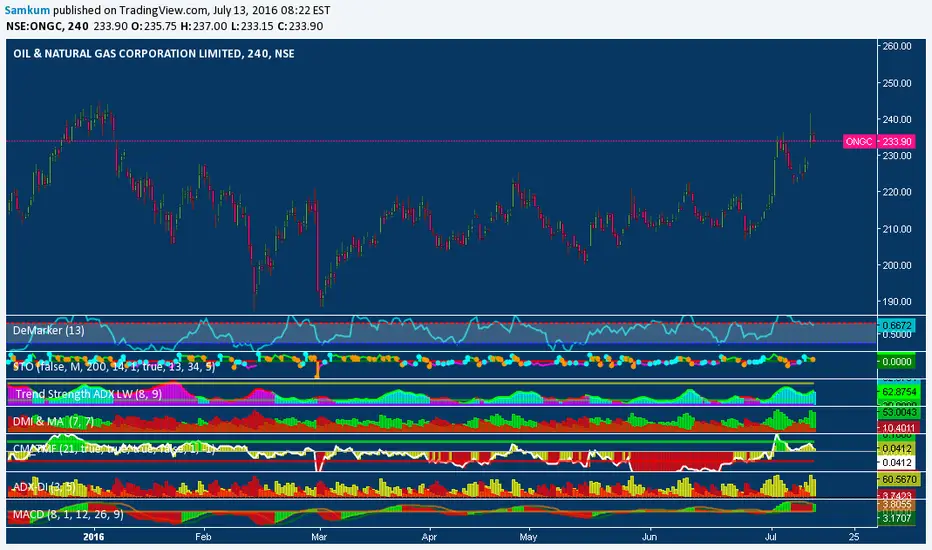The image size is (932, 550).
Task: Click the chart title Oil & Natural Gas Corporation
Action: coord(153,54)
